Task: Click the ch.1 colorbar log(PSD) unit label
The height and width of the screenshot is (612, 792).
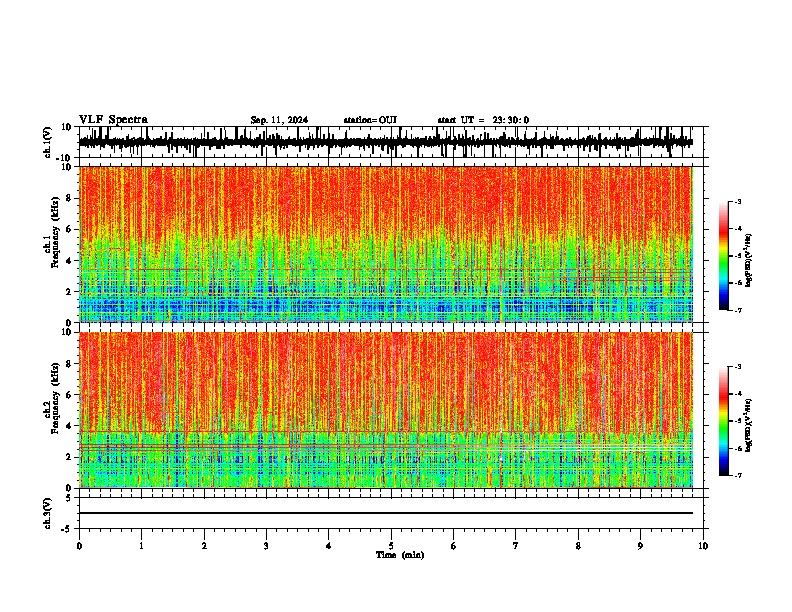Action: pyautogui.click(x=749, y=261)
